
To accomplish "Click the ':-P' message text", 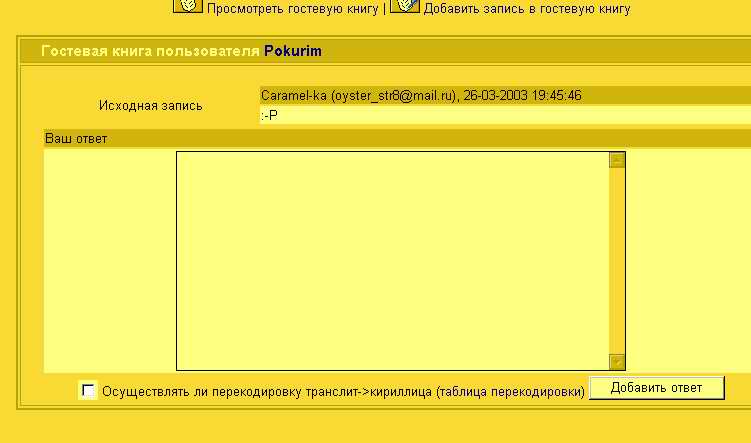I will pos(269,115).
